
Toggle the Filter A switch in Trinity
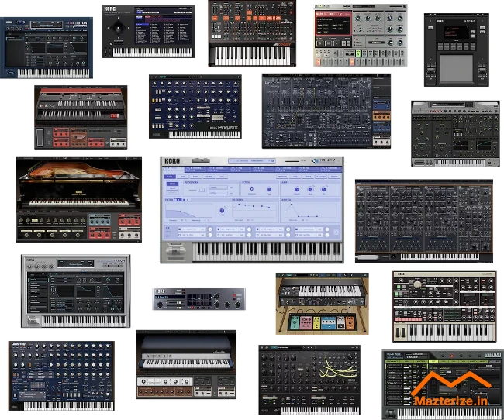[x=178, y=200]
